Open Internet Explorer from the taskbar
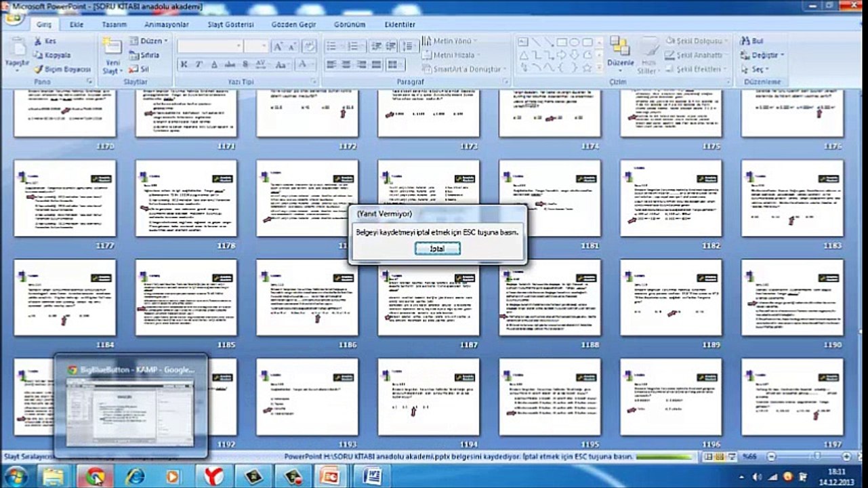 (133, 476)
